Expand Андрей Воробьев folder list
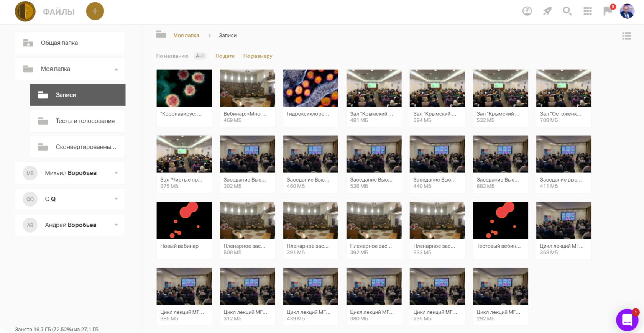The height and width of the screenshot is (333, 644). tap(116, 225)
